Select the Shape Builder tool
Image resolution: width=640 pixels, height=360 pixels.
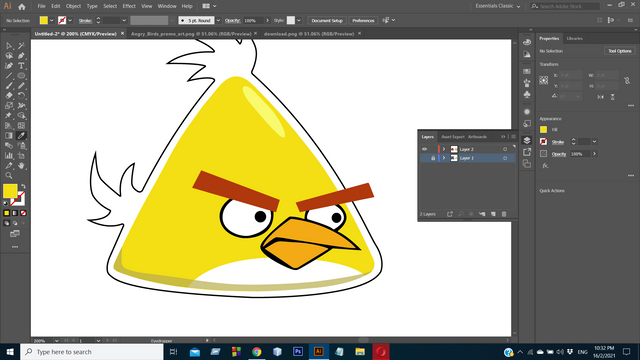(21, 116)
